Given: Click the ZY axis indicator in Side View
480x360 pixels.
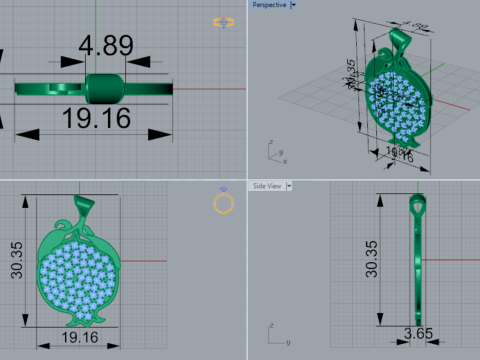Looking at the screenshot, I should 279,334.
